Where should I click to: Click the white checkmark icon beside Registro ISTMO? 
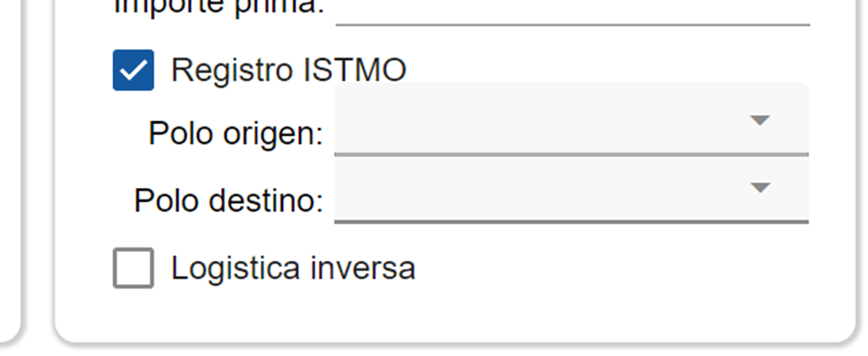click(x=134, y=70)
